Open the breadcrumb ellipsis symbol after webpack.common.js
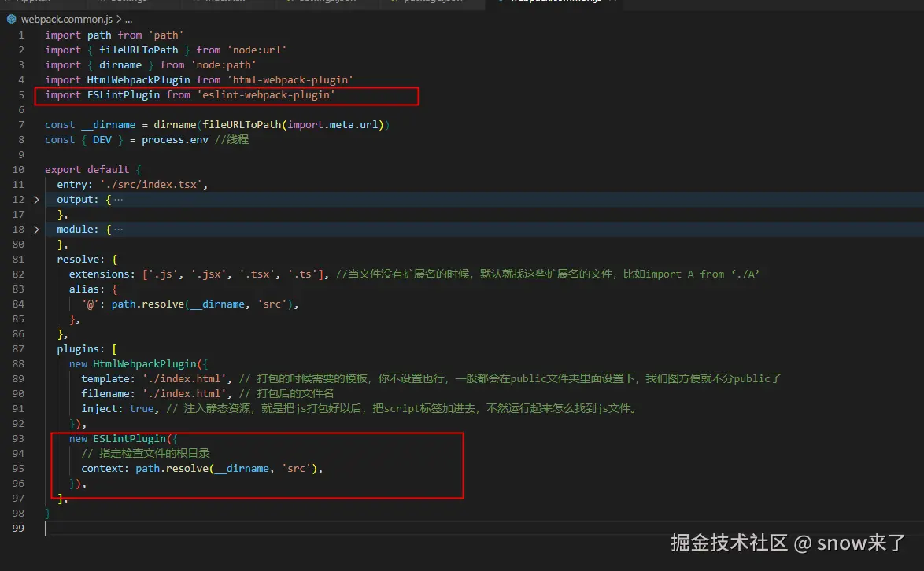 (x=128, y=20)
